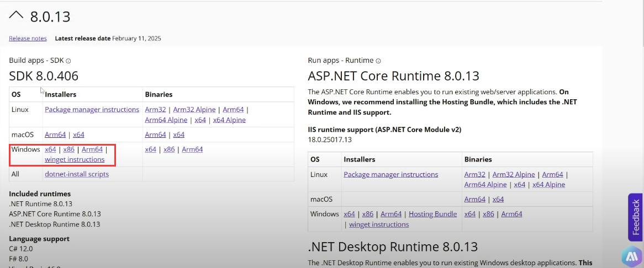Viewport: 644px width, 268px height.
Task: Download ASP.NET Runtime Linux Arm64 Alpine binary
Action: [x=485, y=185]
